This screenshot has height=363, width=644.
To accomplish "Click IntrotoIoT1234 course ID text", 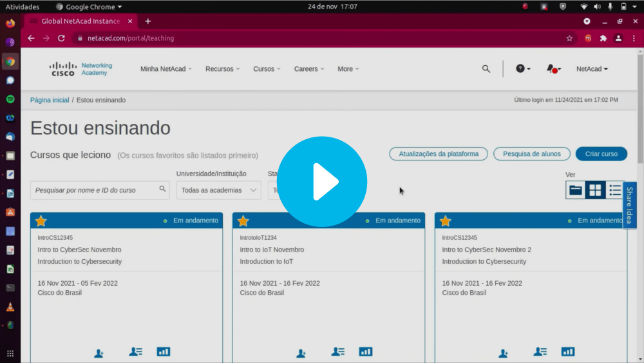I will tap(258, 238).
